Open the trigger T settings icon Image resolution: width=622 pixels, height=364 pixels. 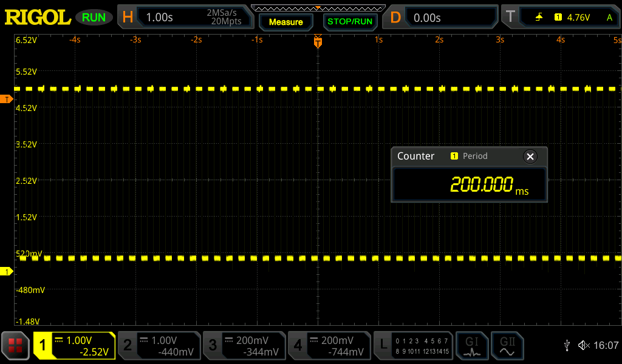point(510,17)
